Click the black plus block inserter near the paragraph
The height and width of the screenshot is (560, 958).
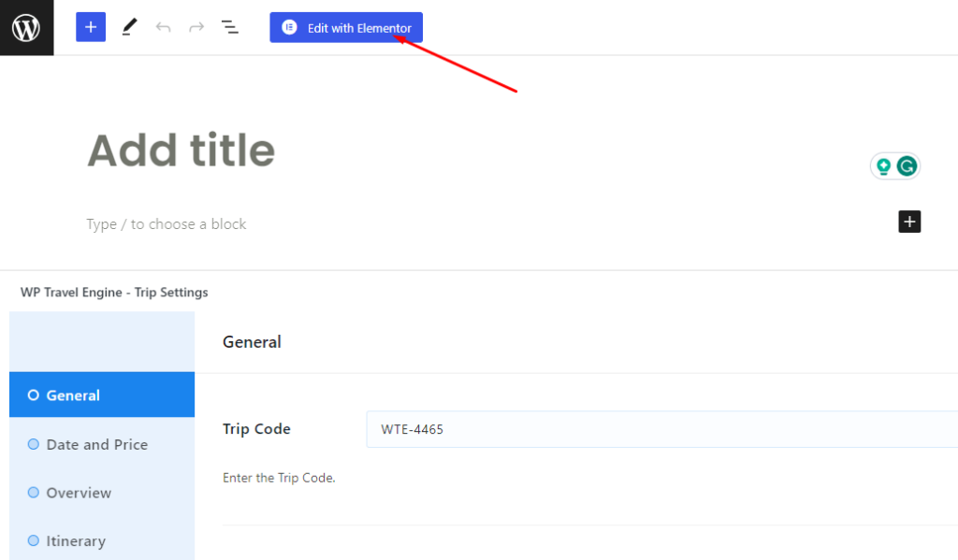908,223
